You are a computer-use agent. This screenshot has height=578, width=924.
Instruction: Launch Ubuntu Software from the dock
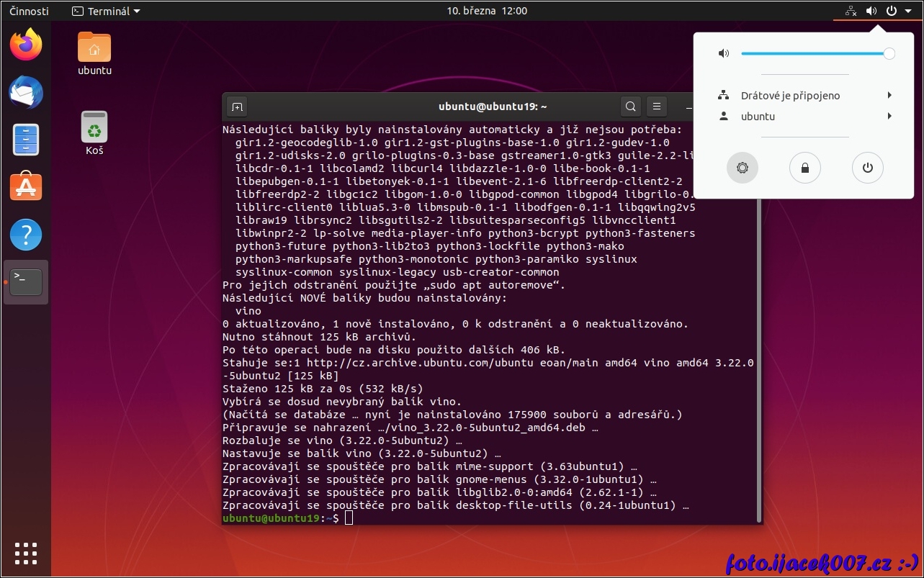coord(26,187)
